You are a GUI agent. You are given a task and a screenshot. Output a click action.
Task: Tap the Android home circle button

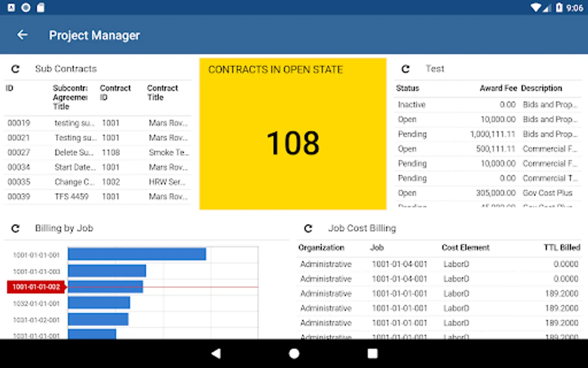(x=294, y=354)
